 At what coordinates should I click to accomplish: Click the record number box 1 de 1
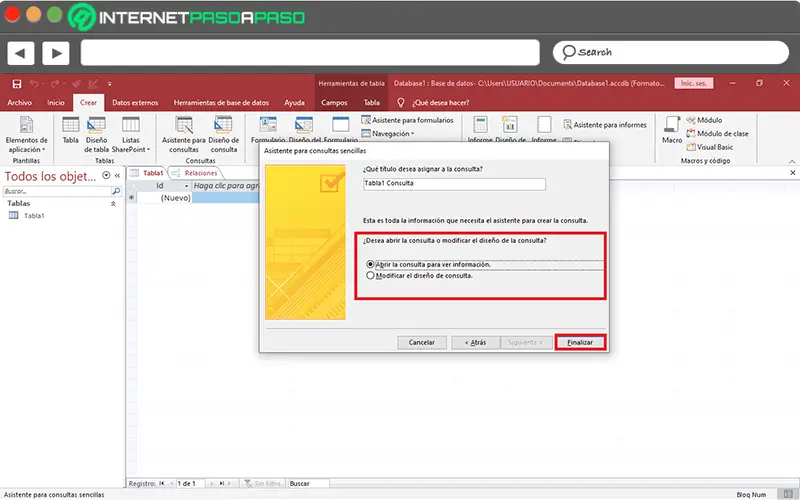pos(190,483)
